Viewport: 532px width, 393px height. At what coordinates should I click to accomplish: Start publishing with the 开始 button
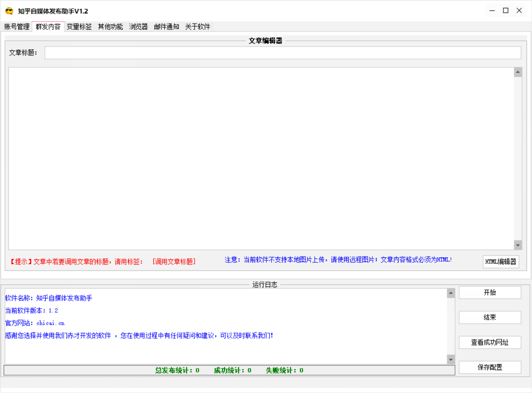[x=490, y=292]
